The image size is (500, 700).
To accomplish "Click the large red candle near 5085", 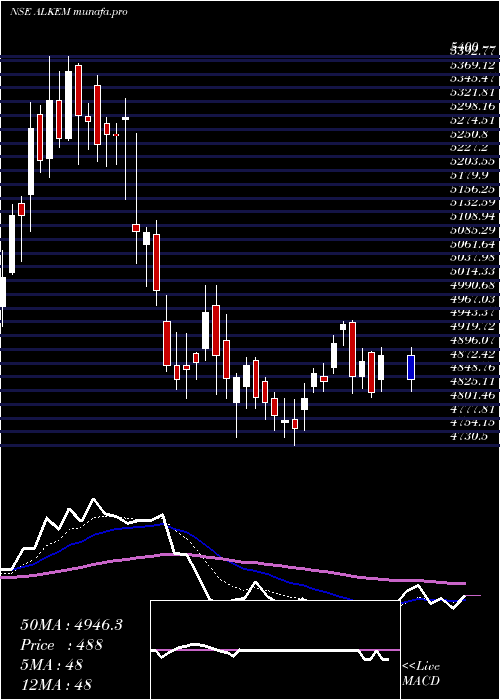I will point(157,262).
